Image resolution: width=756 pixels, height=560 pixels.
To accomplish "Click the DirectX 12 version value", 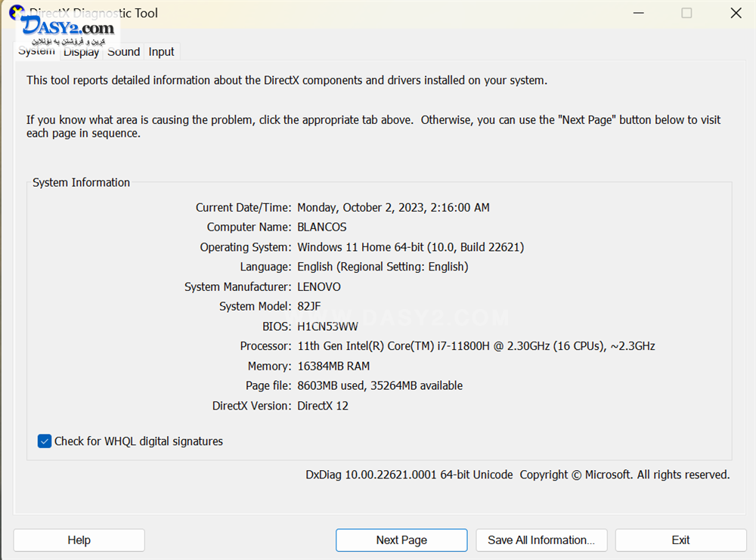I will point(323,406).
